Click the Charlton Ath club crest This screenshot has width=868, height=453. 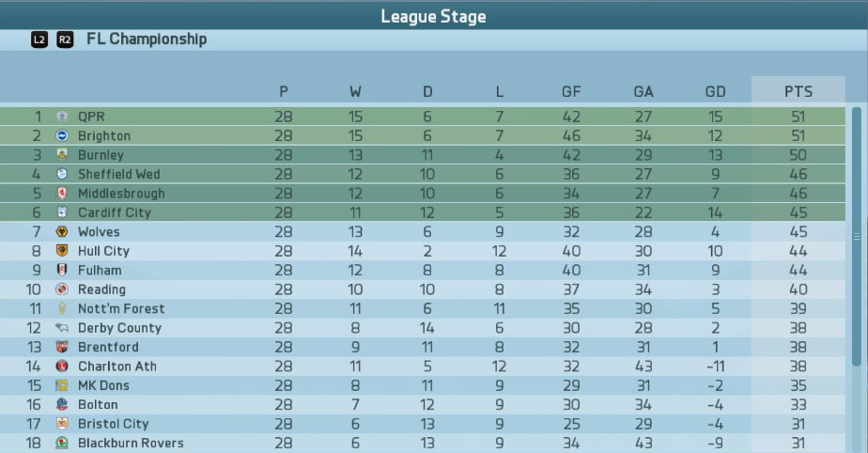(62, 366)
